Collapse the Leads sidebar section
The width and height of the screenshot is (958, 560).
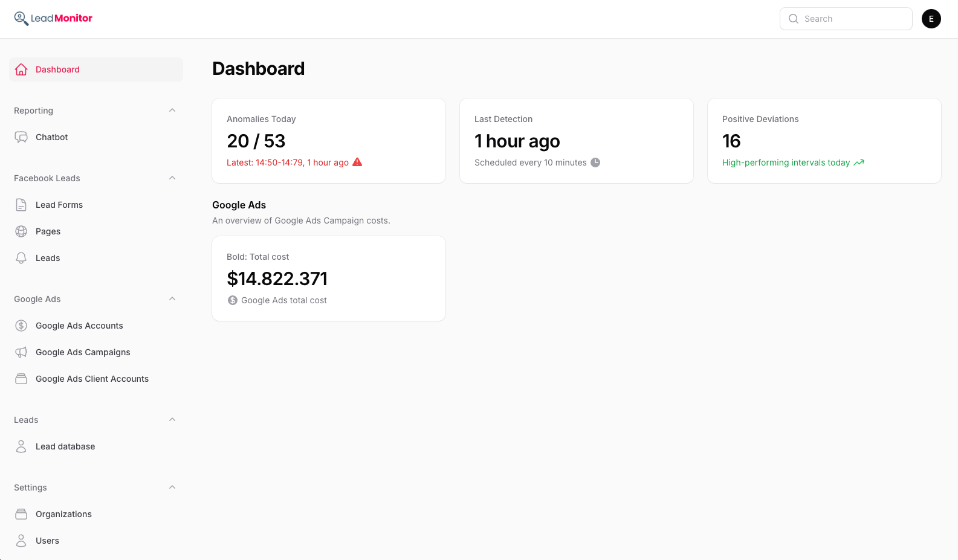click(x=172, y=420)
